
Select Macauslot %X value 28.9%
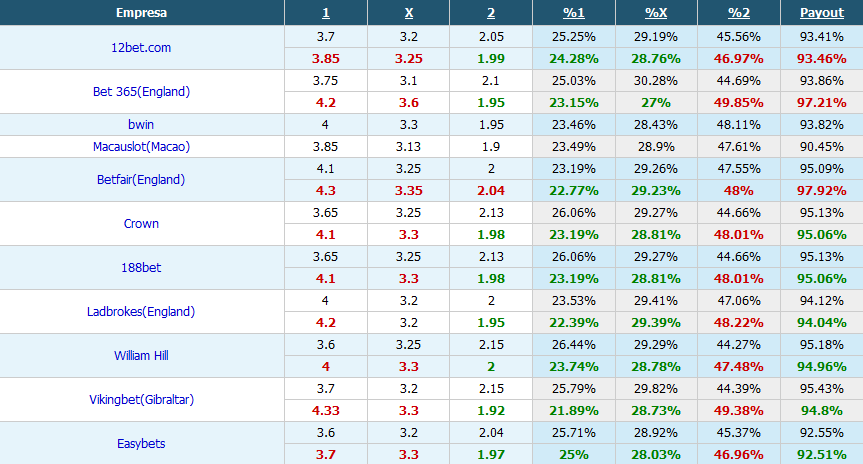click(656, 147)
